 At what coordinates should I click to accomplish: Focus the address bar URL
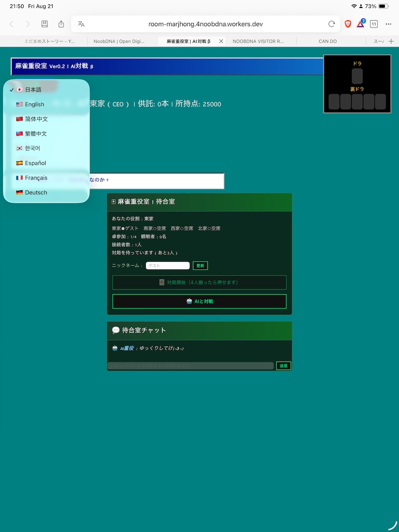(x=206, y=24)
